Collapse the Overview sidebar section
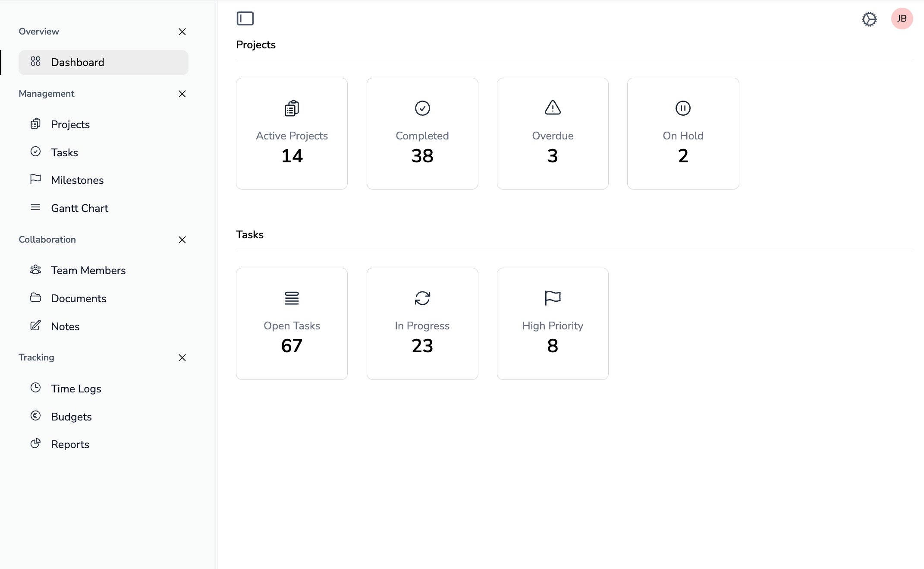924x569 pixels. coord(182,32)
